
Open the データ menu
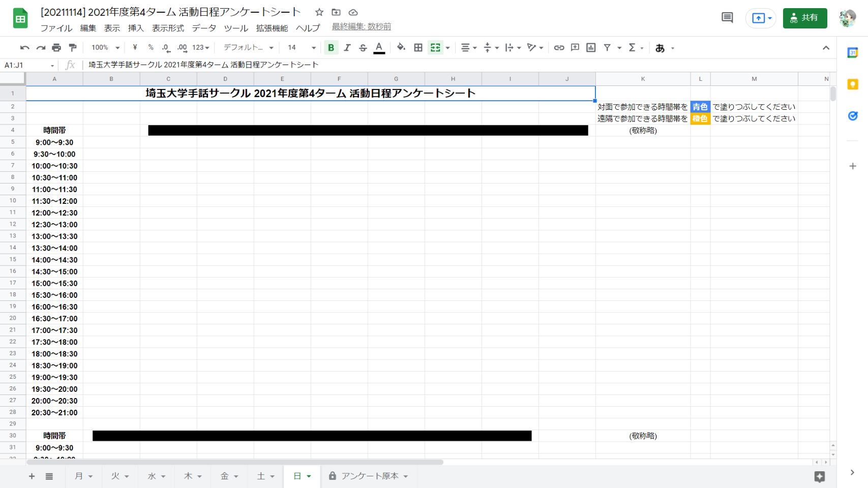[x=204, y=28]
